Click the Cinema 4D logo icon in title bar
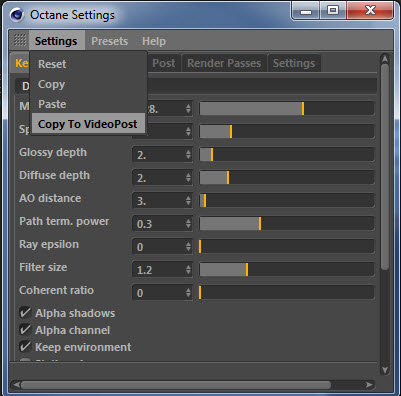 coord(16,15)
